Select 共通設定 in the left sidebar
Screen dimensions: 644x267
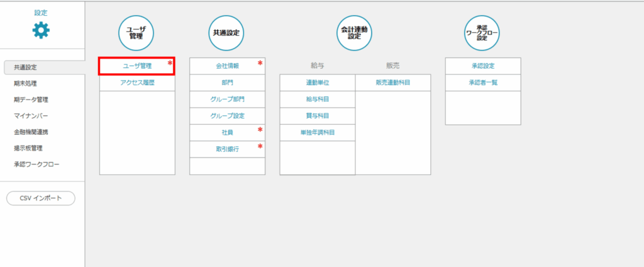pyautogui.click(x=25, y=67)
